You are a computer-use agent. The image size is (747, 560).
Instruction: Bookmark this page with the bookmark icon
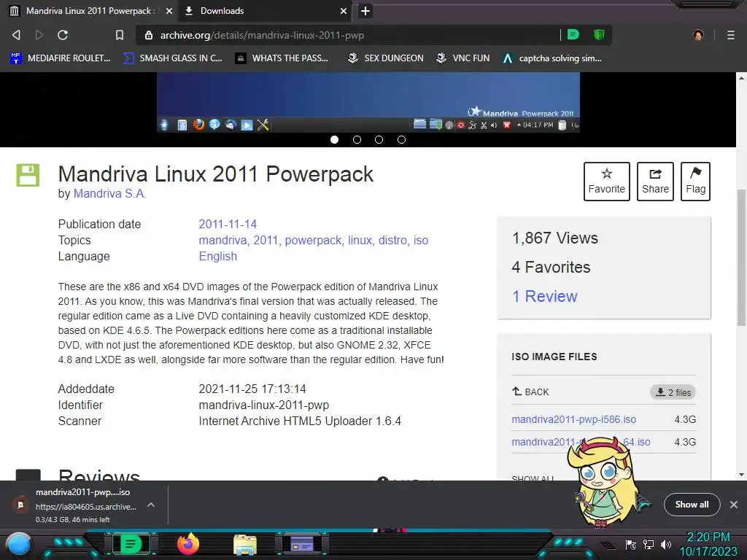(120, 35)
